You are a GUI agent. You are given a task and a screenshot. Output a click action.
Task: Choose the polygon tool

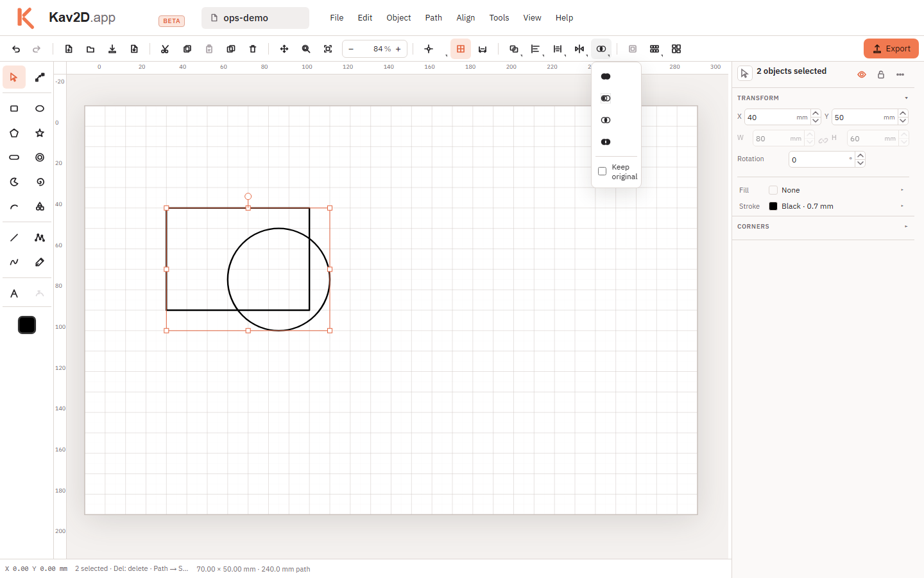tap(14, 133)
